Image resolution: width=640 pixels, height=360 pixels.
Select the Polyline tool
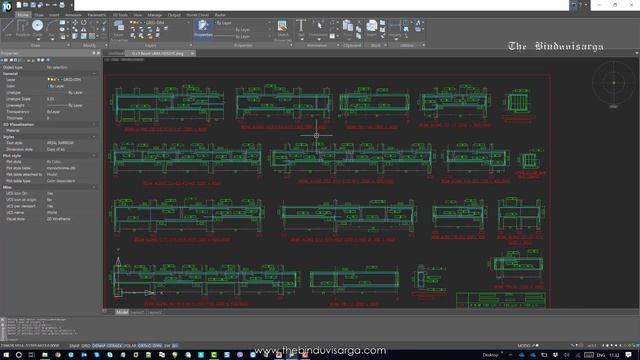click(22, 28)
